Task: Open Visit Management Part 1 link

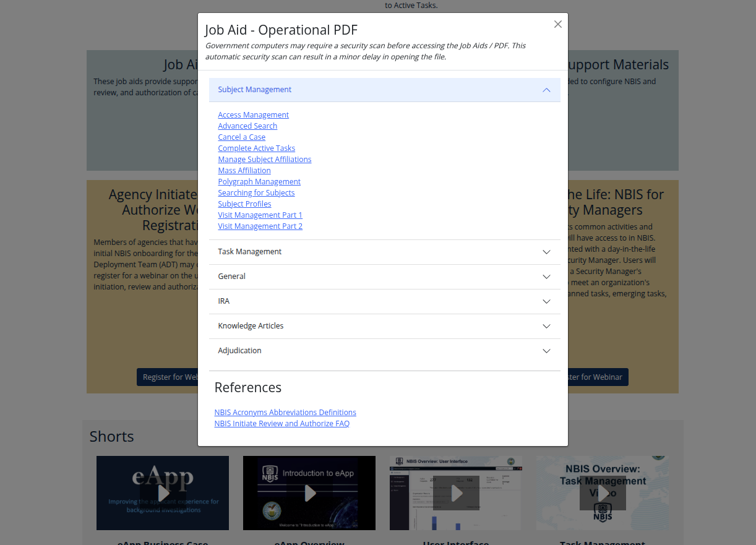Action: [x=260, y=215]
